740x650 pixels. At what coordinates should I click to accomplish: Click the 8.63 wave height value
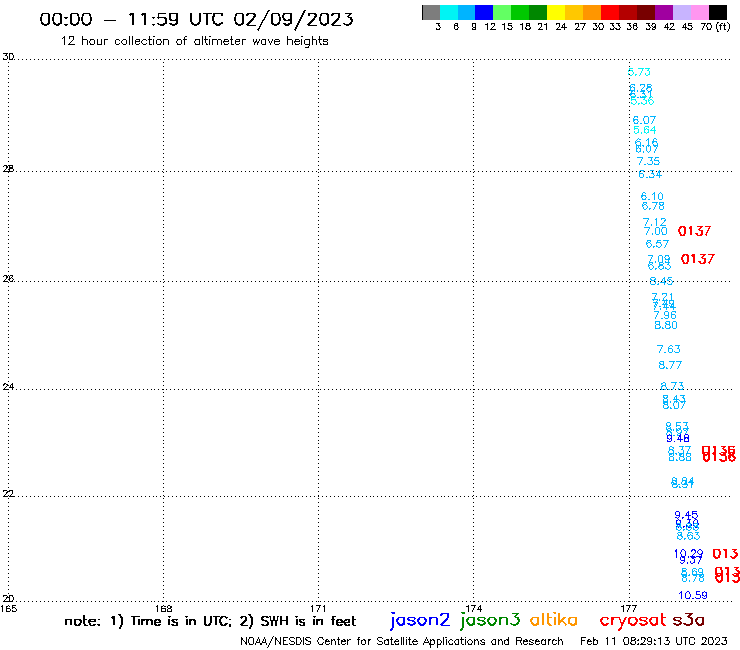coord(688,536)
